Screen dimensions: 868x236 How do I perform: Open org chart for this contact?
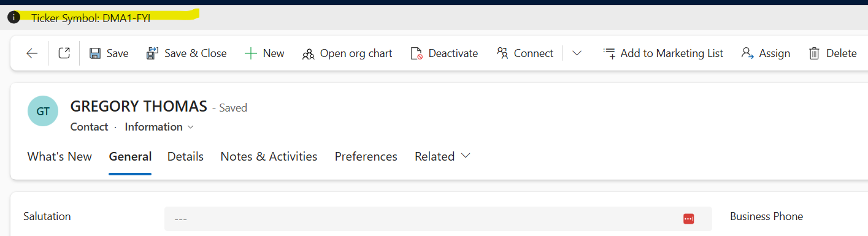coord(347,53)
